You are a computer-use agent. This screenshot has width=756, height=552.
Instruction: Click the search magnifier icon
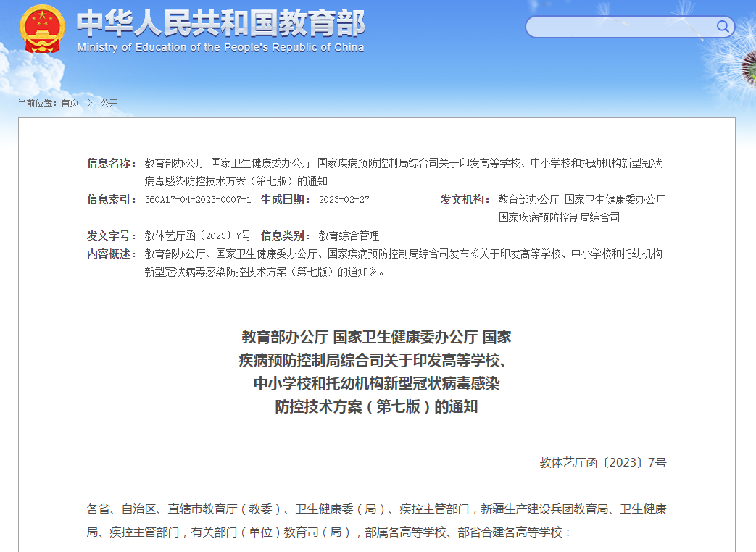point(722,27)
